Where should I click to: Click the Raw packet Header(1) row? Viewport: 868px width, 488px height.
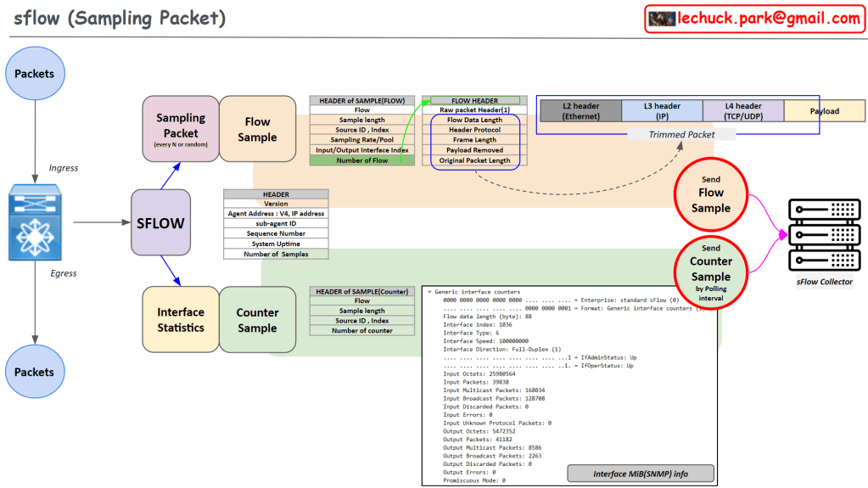pyautogui.click(x=474, y=110)
